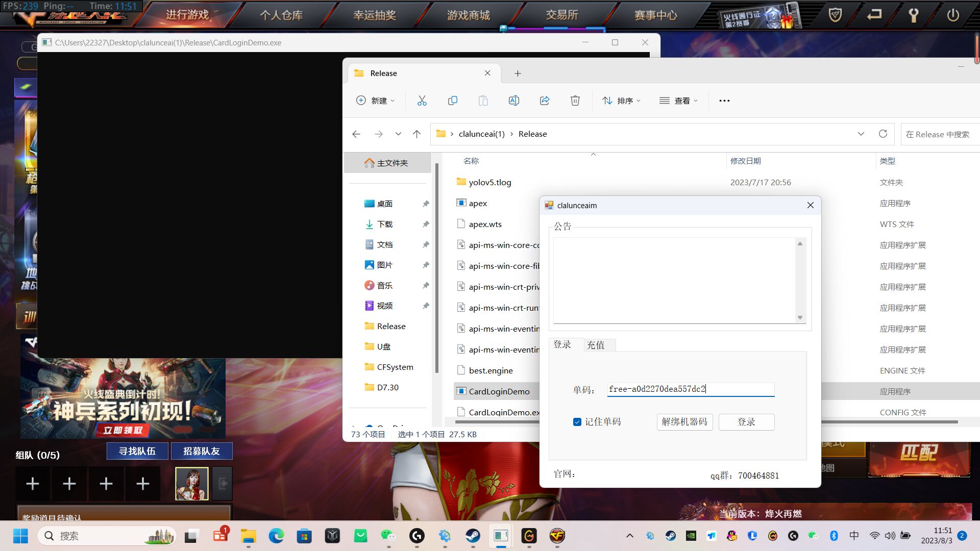The height and width of the screenshot is (551, 980).
Task: Click the 登录 login button
Action: pos(746,422)
